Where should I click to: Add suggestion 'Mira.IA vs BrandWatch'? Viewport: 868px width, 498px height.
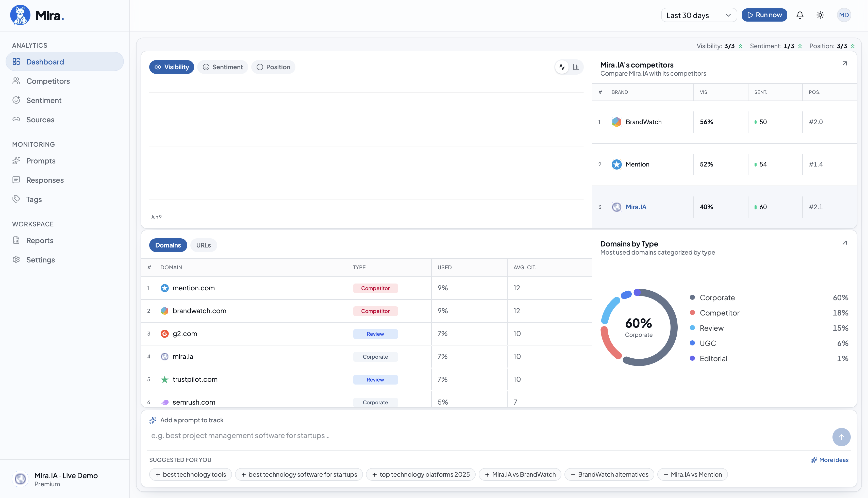point(520,474)
